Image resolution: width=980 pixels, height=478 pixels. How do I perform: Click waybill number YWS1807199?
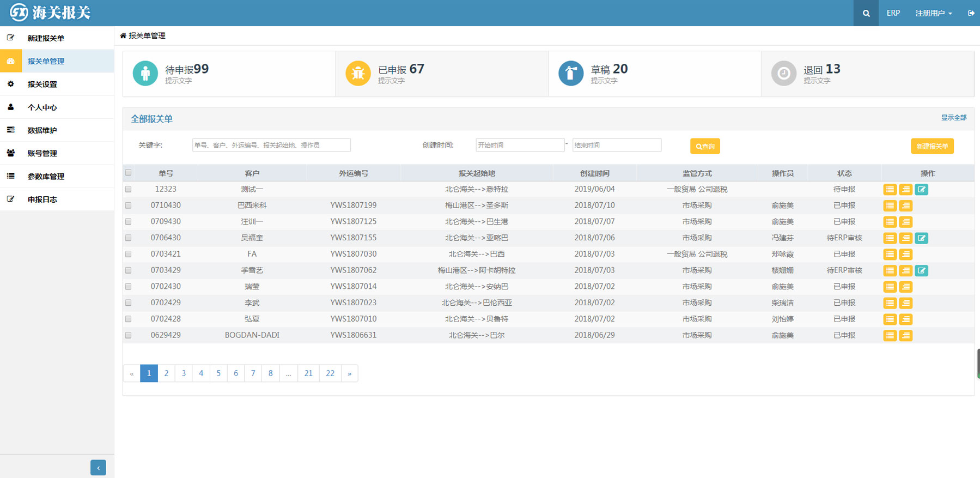[x=353, y=205]
